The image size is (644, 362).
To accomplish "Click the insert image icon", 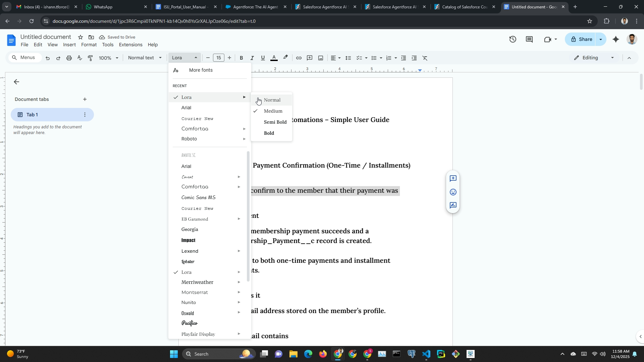I will tap(321, 58).
